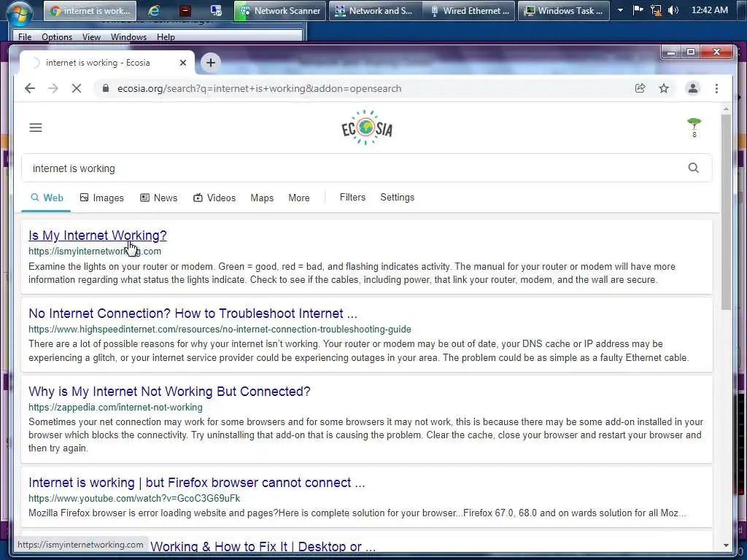The image size is (747, 560).
Task: Click the dark red taskbar app icon
Action: pos(185,10)
